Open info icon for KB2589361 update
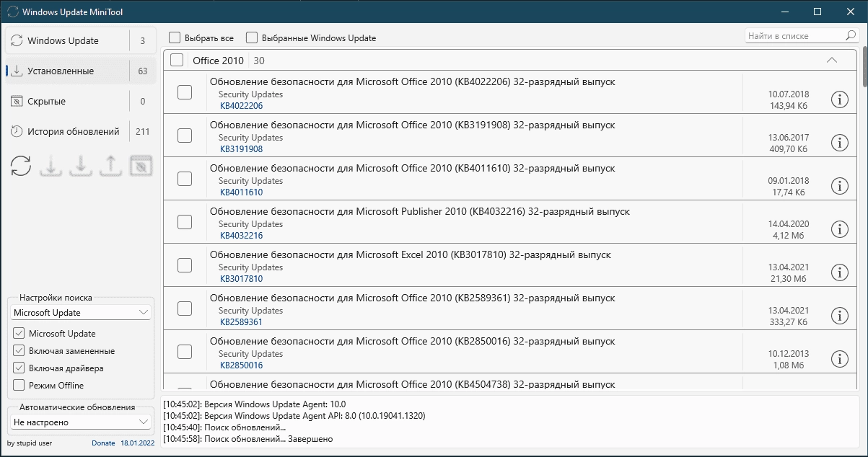Image resolution: width=868 pixels, height=457 pixels. pyautogui.click(x=840, y=316)
